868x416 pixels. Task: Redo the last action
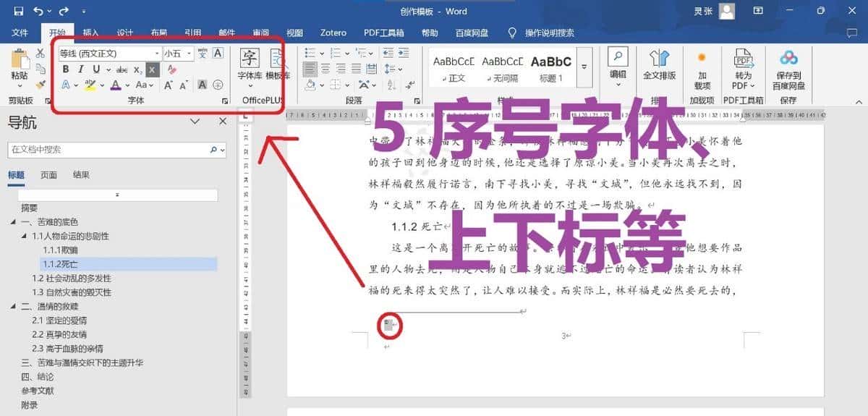point(64,11)
